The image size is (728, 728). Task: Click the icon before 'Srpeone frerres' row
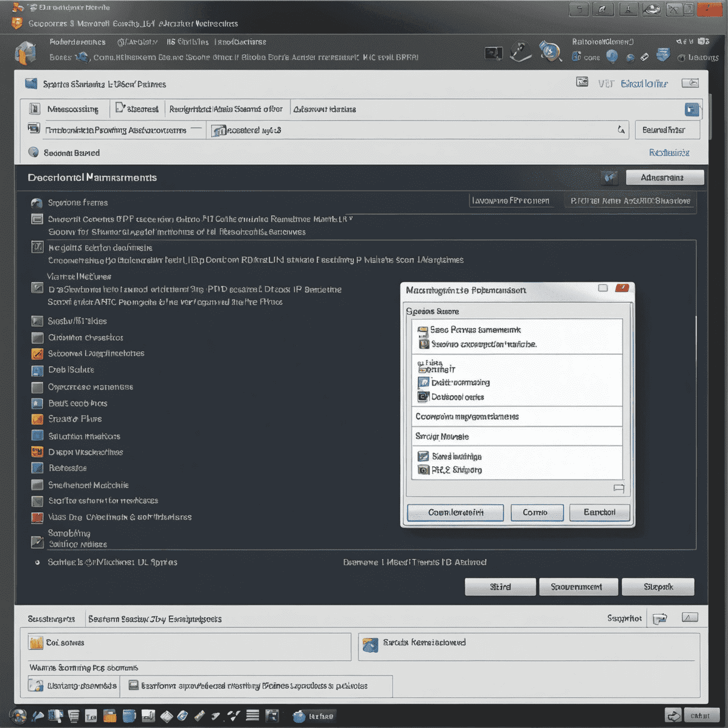(36, 203)
